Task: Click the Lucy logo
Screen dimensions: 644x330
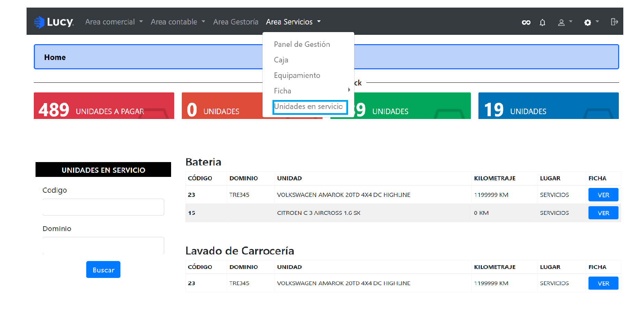Action: 54,22
